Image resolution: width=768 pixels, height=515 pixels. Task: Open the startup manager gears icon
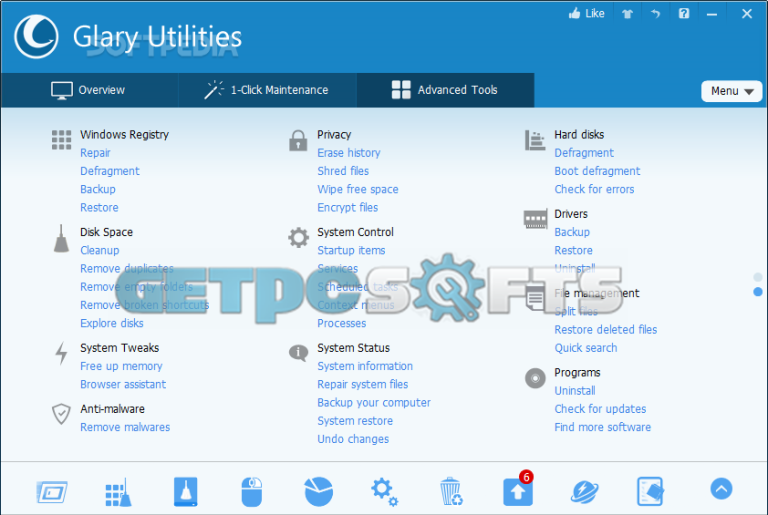click(384, 491)
